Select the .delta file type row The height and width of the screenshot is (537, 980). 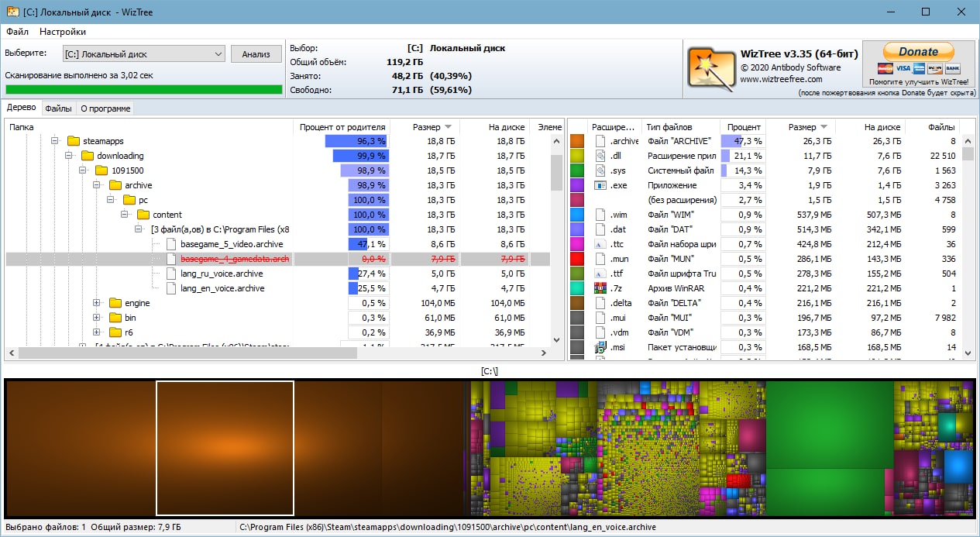pos(765,303)
